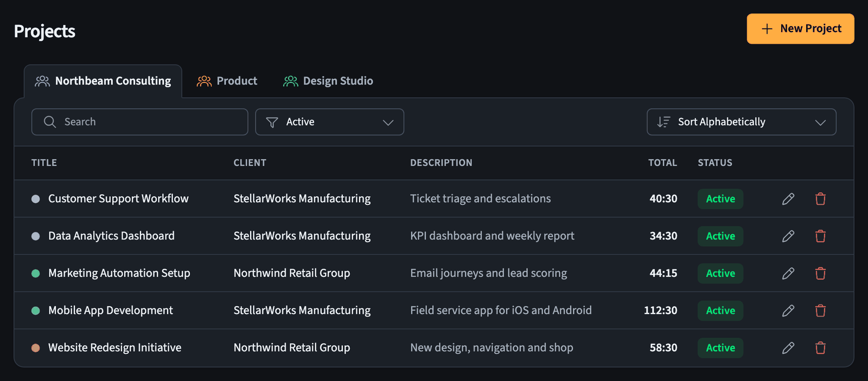Click Northwind Retail Group in Marketing Automation row
Image resolution: width=868 pixels, height=381 pixels.
point(292,273)
